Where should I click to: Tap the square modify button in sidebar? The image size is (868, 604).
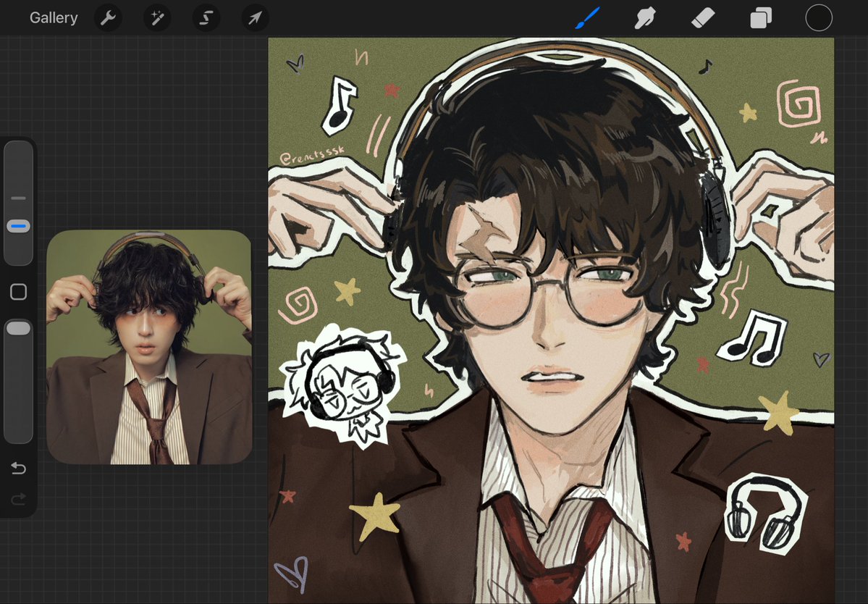click(18, 292)
